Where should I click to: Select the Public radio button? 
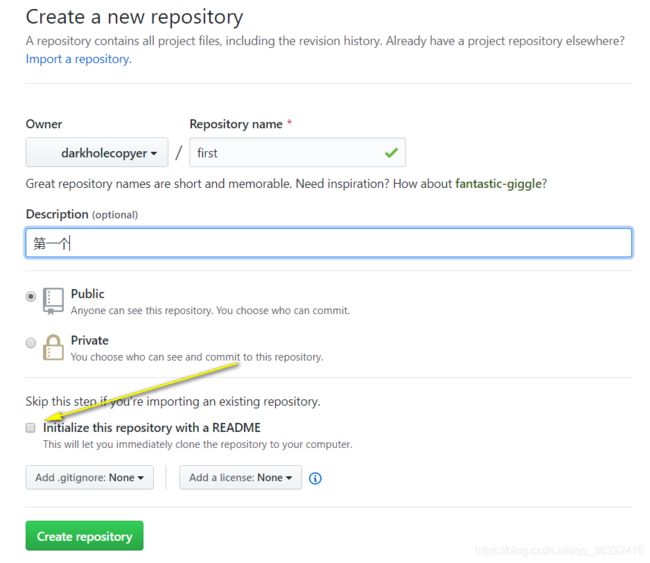pyautogui.click(x=31, y=296)
